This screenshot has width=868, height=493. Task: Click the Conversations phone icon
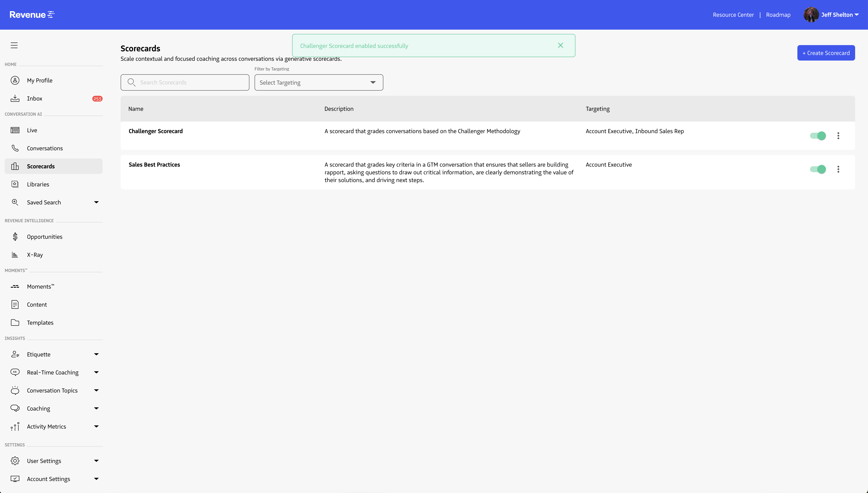point(15,148)
